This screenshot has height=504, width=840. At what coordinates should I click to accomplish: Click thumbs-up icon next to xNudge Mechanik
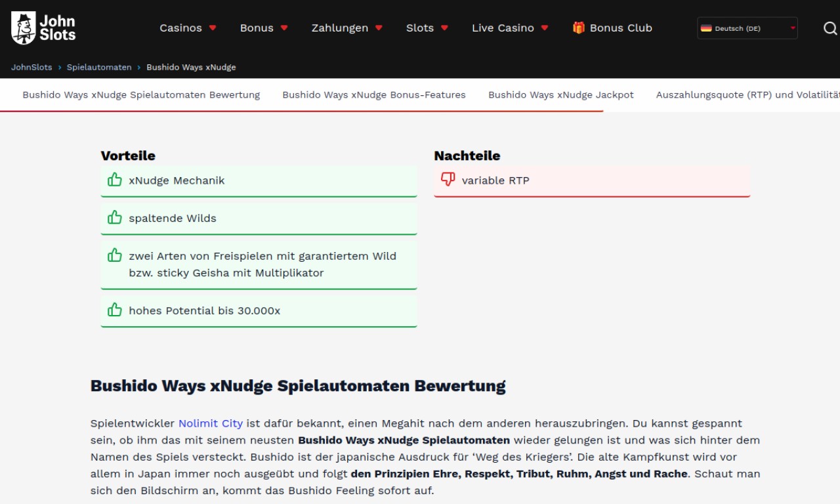pos(115,180)
